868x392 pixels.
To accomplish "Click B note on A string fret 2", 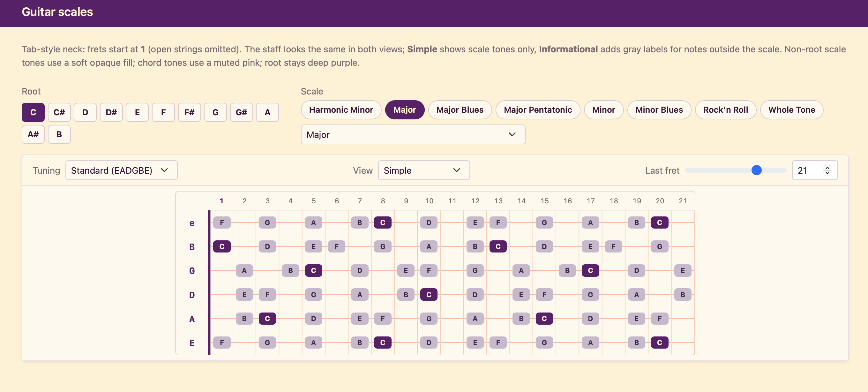I will point(244,319).
